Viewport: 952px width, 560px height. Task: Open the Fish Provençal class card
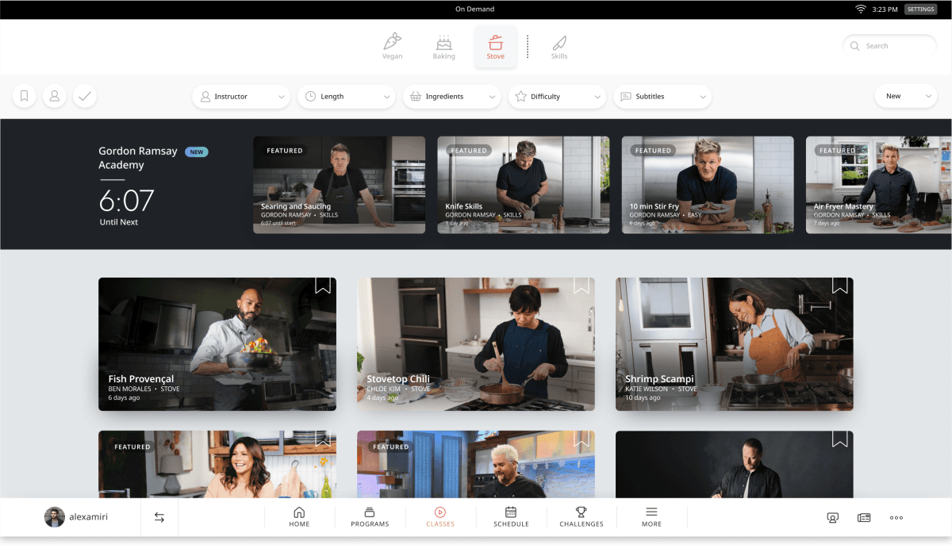(x=217, y=344)
